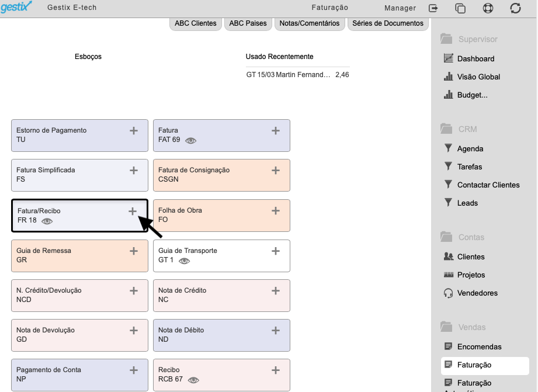Open the Fatura Simplificada FS card
538x392 pixels.
tap(79, 175)
